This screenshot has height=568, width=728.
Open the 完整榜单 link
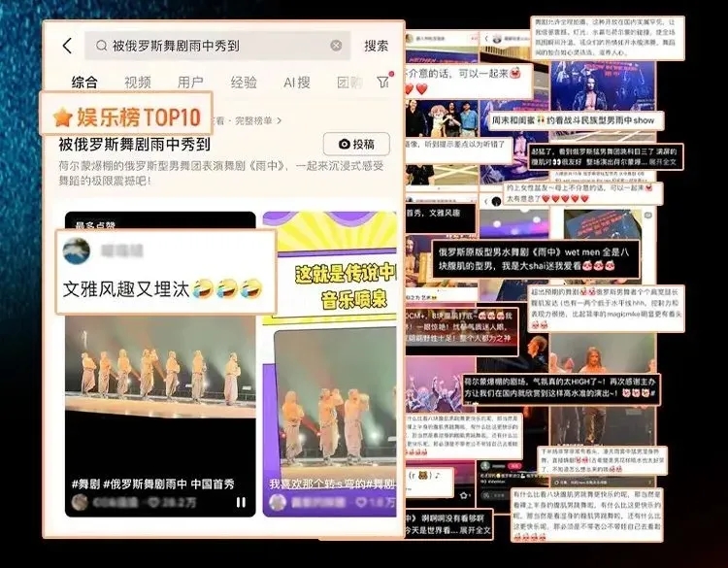pyautogui.click(x=258, y=120)
